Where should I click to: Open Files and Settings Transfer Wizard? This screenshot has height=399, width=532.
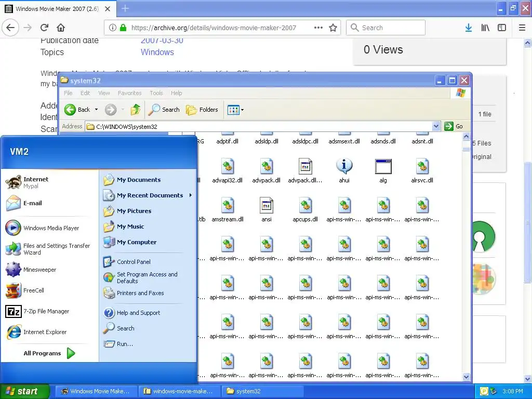click(48, 249)
